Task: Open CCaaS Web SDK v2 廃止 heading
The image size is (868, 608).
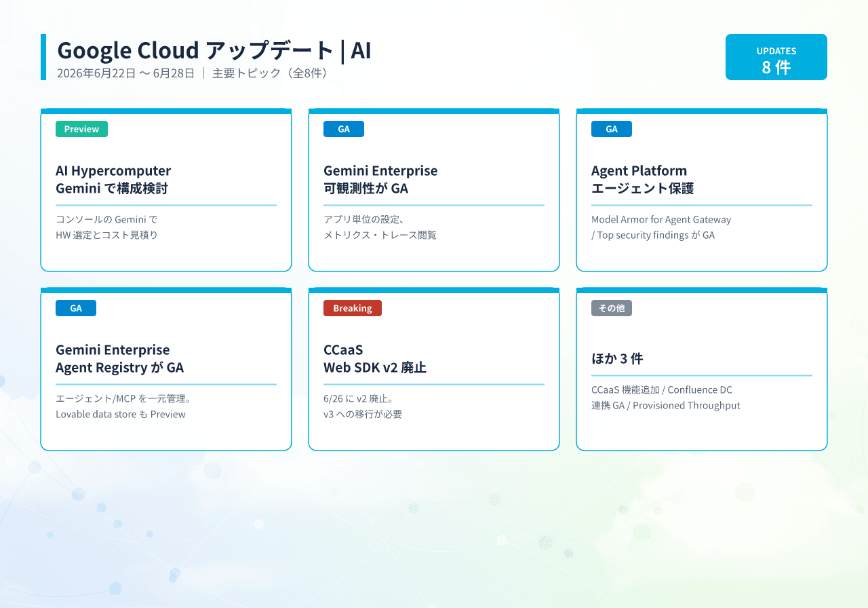Action: (375, 358)
